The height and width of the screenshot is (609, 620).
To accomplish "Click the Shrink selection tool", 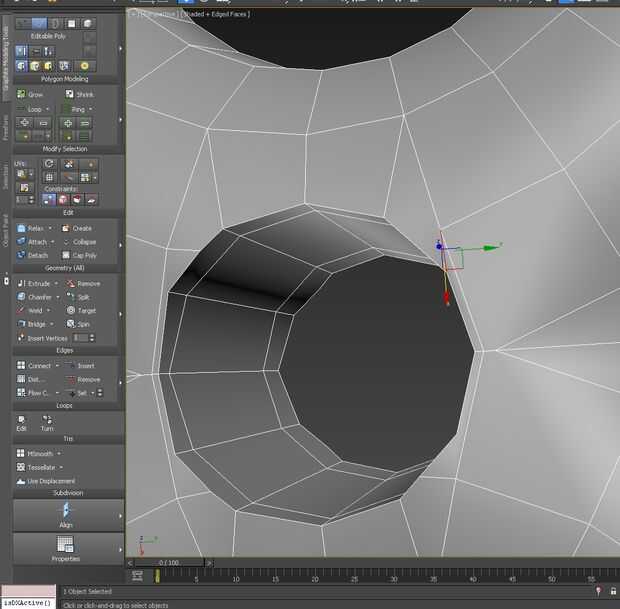I will pyautogui.click(x=80, y=95).
